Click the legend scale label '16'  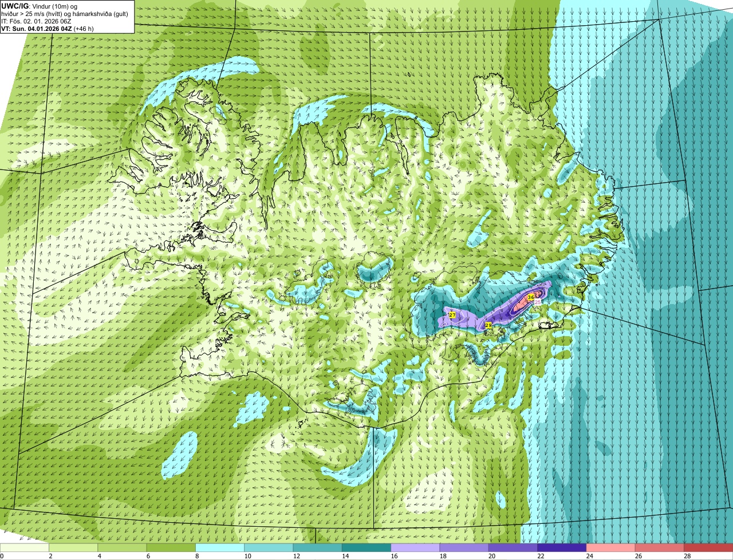coord(394,556)
